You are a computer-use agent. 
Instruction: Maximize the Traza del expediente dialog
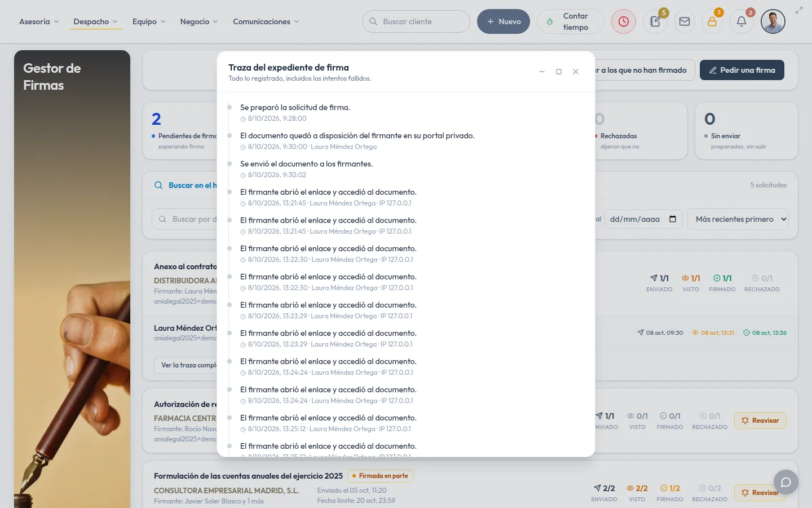tap(559, 72)
